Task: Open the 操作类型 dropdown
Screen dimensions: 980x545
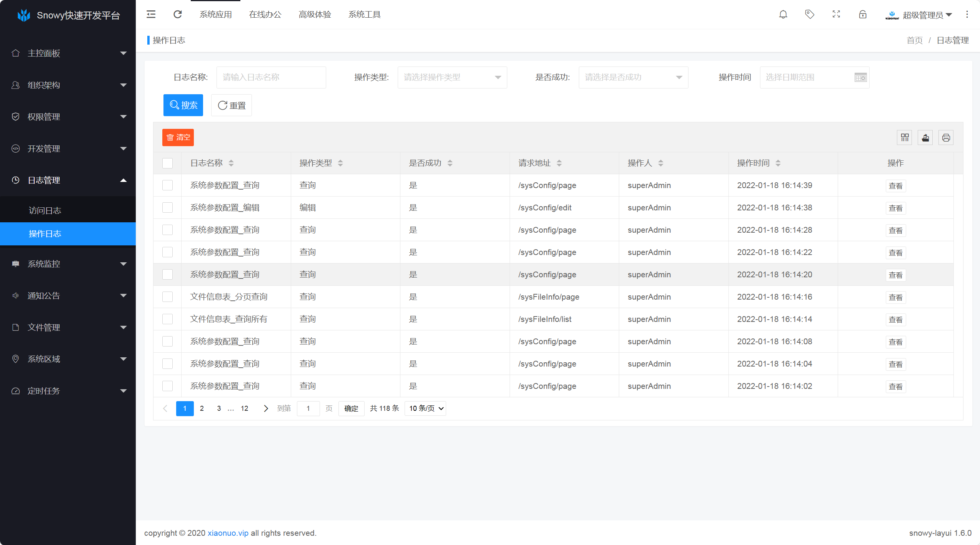Action: coord(452,77)
